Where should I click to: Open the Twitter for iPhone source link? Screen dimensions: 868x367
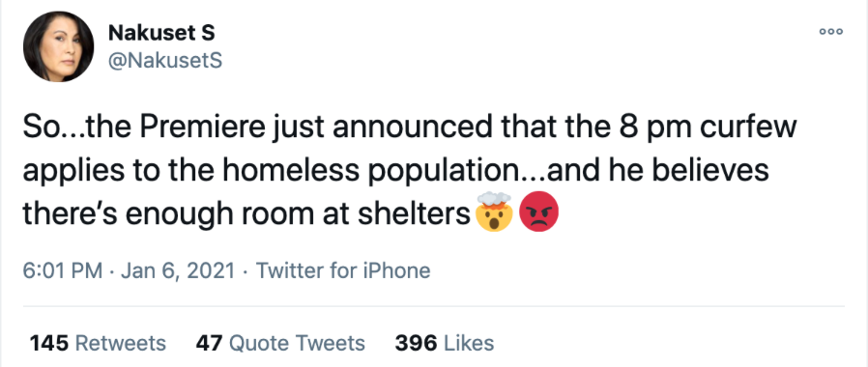tap(343, 270)
